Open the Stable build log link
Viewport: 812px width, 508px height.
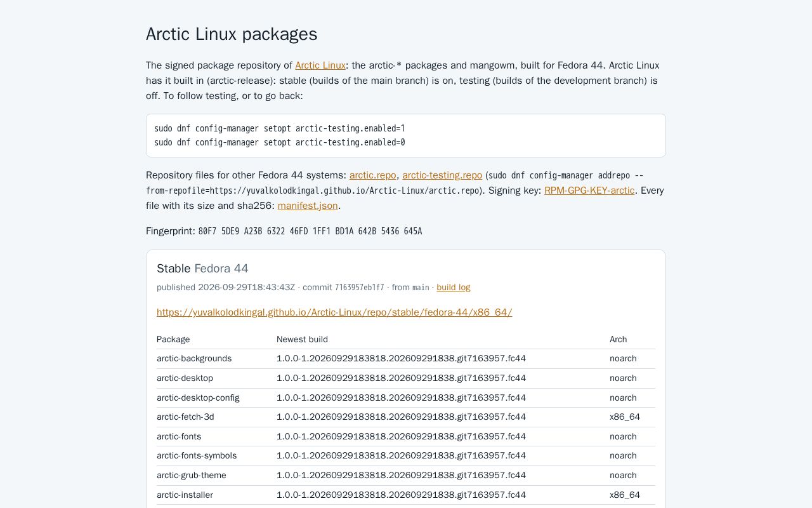click(x=454, y=287)
